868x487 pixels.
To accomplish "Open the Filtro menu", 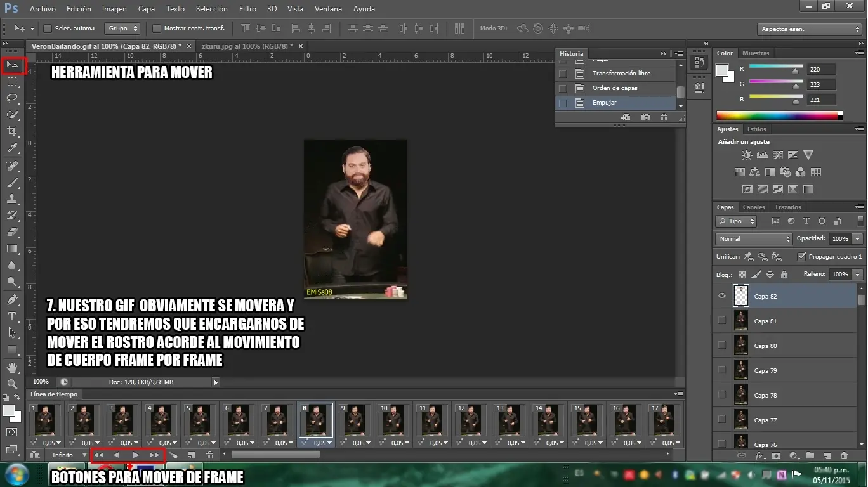I will [x=247, y=9].
